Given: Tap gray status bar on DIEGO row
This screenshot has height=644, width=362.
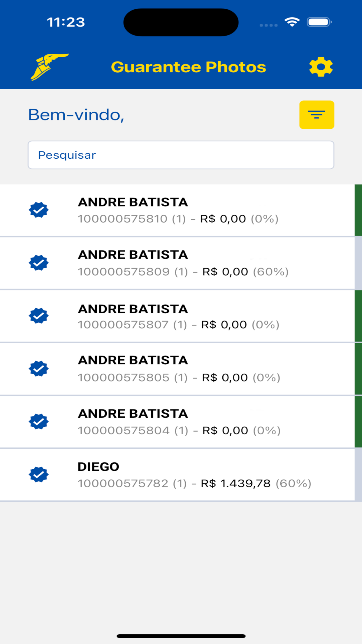Looking at the screenshot, I should [x=358, y=475].
